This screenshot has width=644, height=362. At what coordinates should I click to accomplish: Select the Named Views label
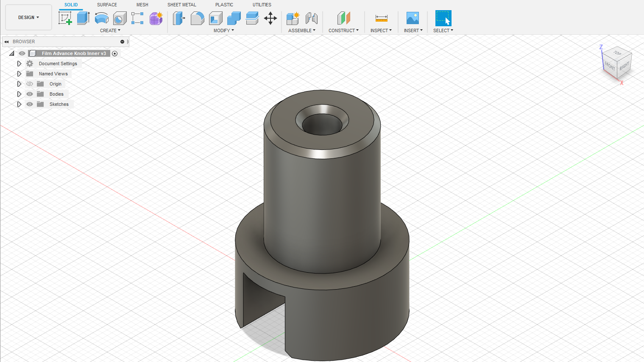[x=53, y=74]
